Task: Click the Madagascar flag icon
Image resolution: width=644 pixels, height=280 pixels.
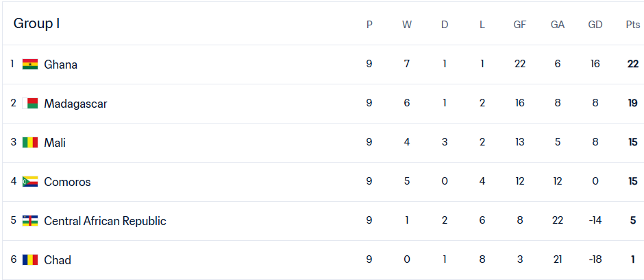Action: click(29, 104)
